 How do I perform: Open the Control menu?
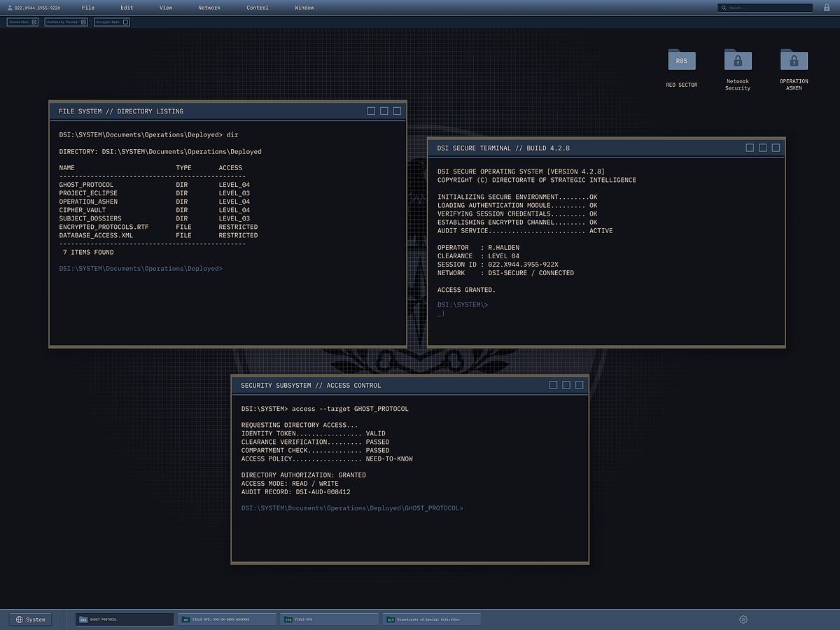tap(258, 8)
